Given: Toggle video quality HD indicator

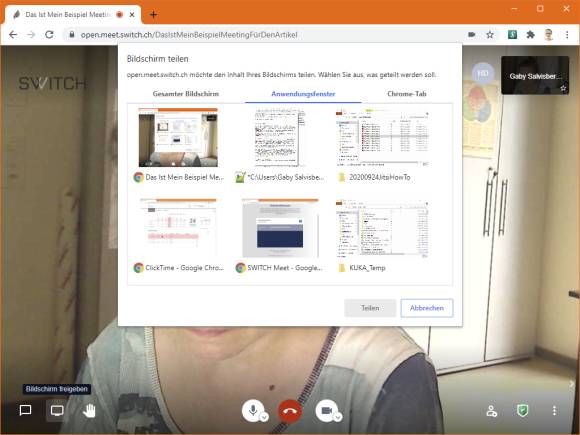Looking at the screenshot, I should click(x=483, y=73).
